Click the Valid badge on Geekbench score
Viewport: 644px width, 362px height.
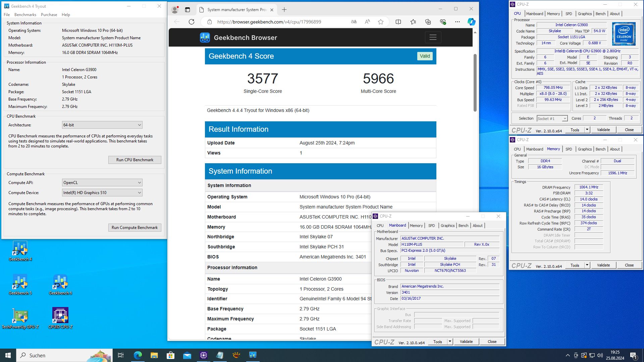[x=425, y=56]
